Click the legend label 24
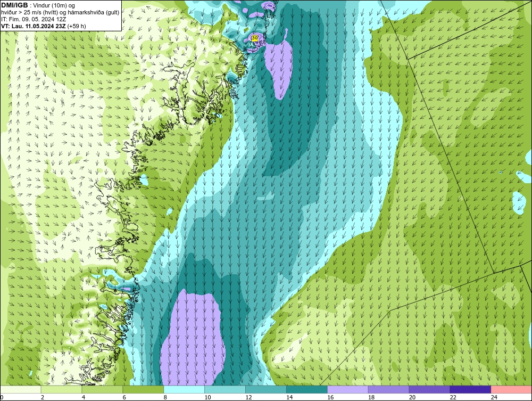The width and height of the screenshot is (532, 401). 494,397
